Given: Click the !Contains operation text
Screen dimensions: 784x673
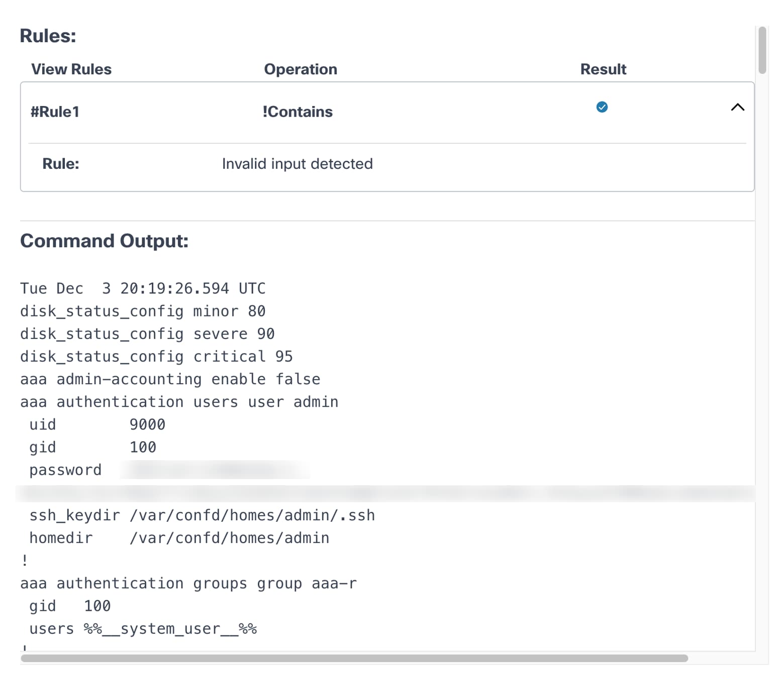Looking at the screenshot, I should point(298,111).
